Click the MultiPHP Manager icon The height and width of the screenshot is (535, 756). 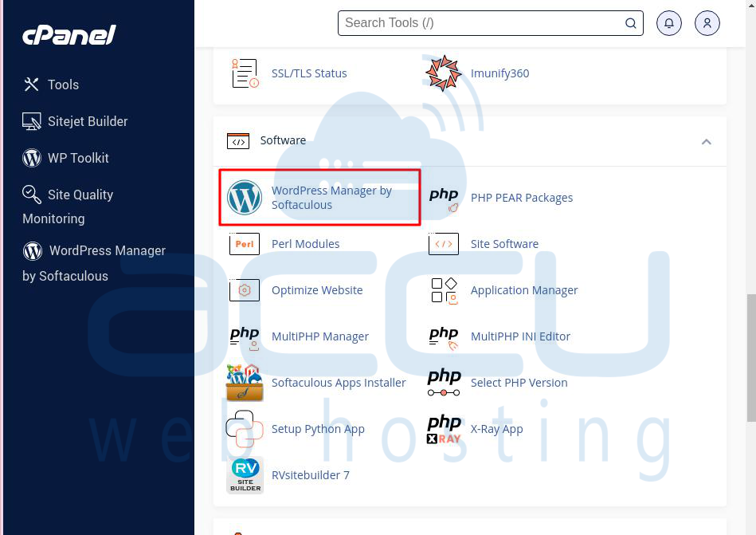click(x=245, y=338)
